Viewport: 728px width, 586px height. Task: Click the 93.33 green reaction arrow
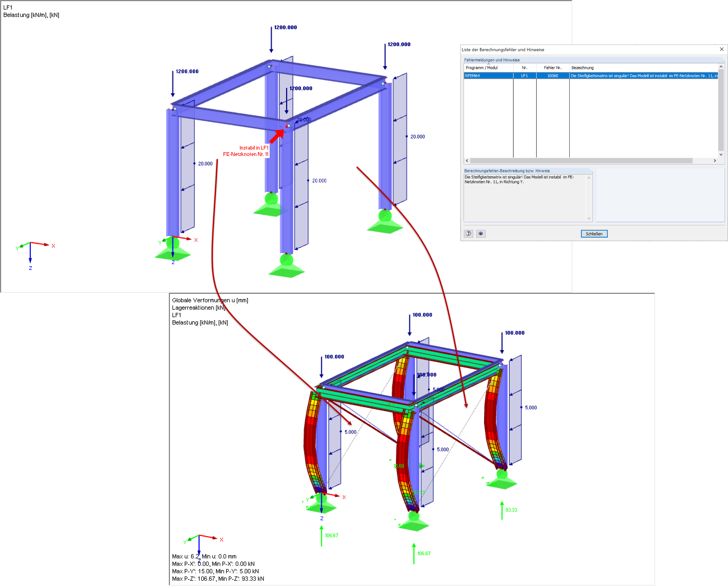click(502, 510)
